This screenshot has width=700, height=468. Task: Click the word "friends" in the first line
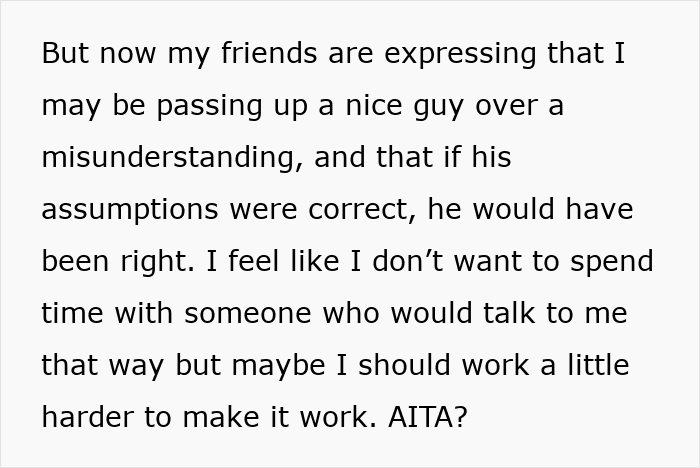245,54
